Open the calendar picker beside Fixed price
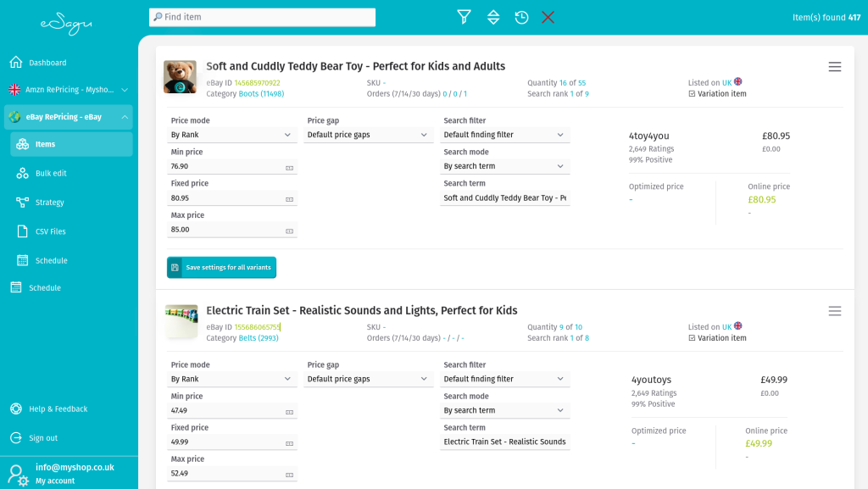 click(x=288, y=197)
